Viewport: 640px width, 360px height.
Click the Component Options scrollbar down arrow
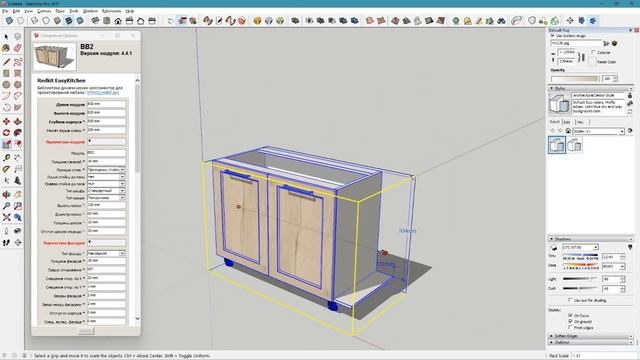(137, 318)
